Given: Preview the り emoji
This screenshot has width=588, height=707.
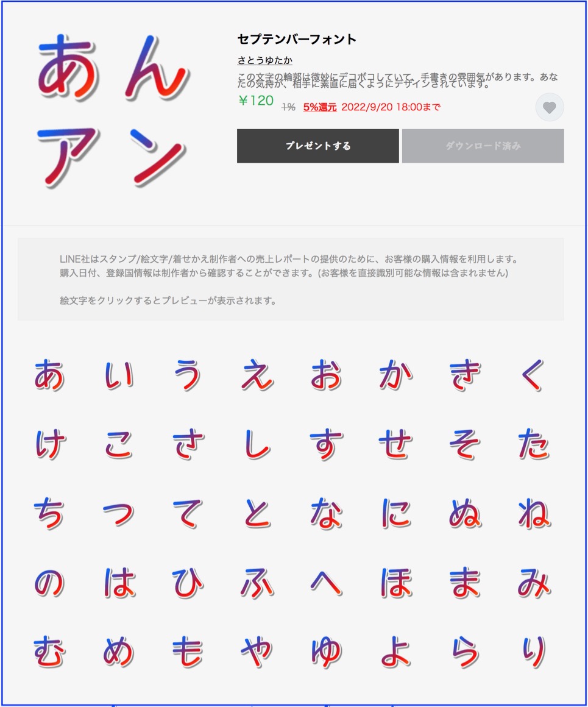Looking at the screenshot, I should (533, 652).
